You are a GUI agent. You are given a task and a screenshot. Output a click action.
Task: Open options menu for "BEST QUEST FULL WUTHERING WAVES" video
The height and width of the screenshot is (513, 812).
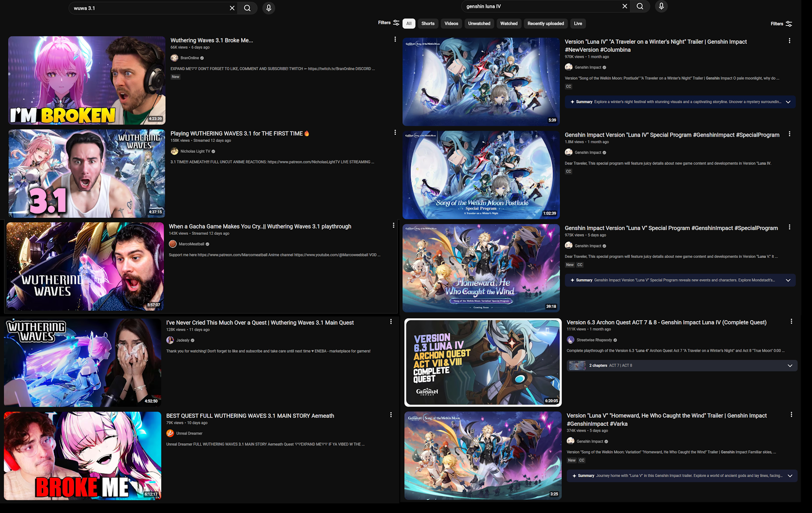coord(391,415)
